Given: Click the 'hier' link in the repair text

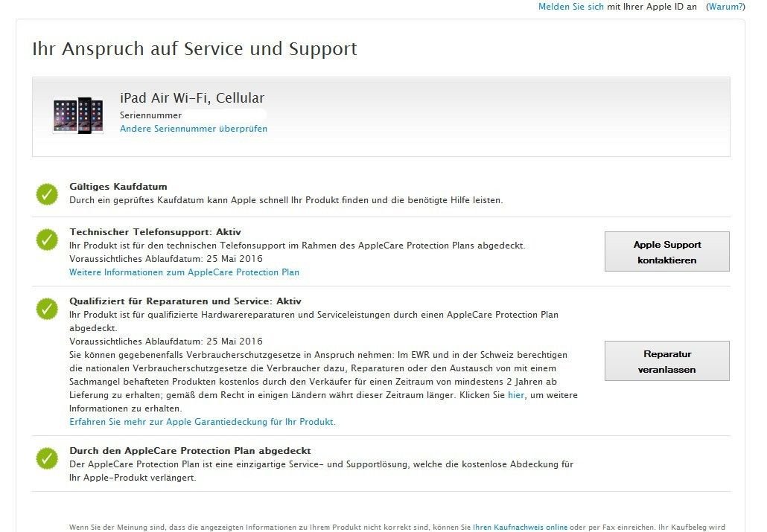Looking at the screenshot, I should (x=515, y=395).
